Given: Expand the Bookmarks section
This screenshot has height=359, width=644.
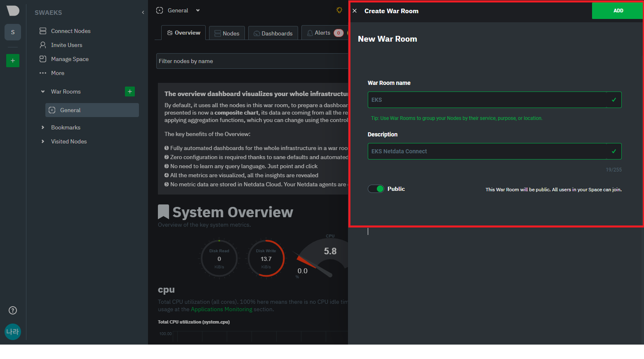Looking at the screenshot, I should (43, 127).
